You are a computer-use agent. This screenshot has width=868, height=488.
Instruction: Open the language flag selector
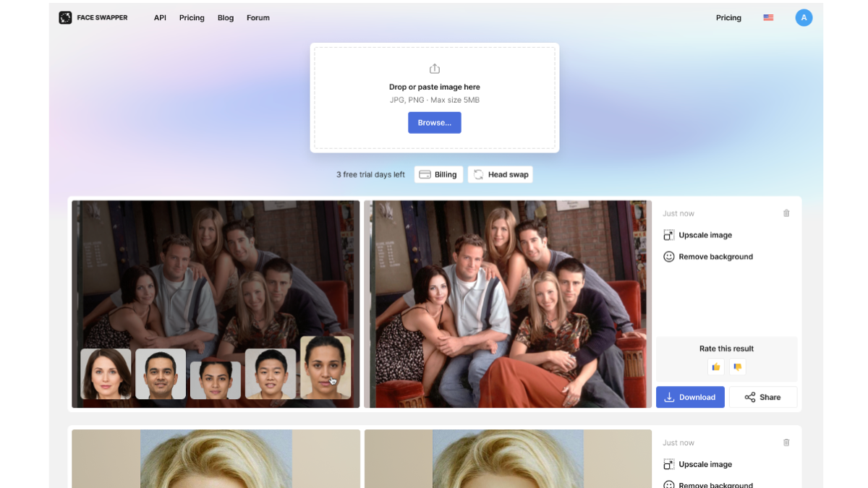[x=768, y=17]
